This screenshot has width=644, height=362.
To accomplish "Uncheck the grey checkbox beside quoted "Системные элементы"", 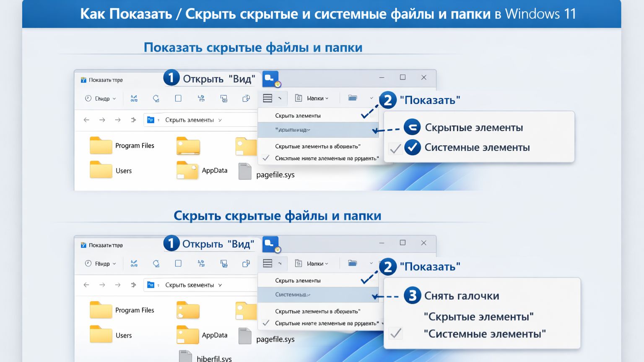I will pyautogui.click(x=396, y=333).
